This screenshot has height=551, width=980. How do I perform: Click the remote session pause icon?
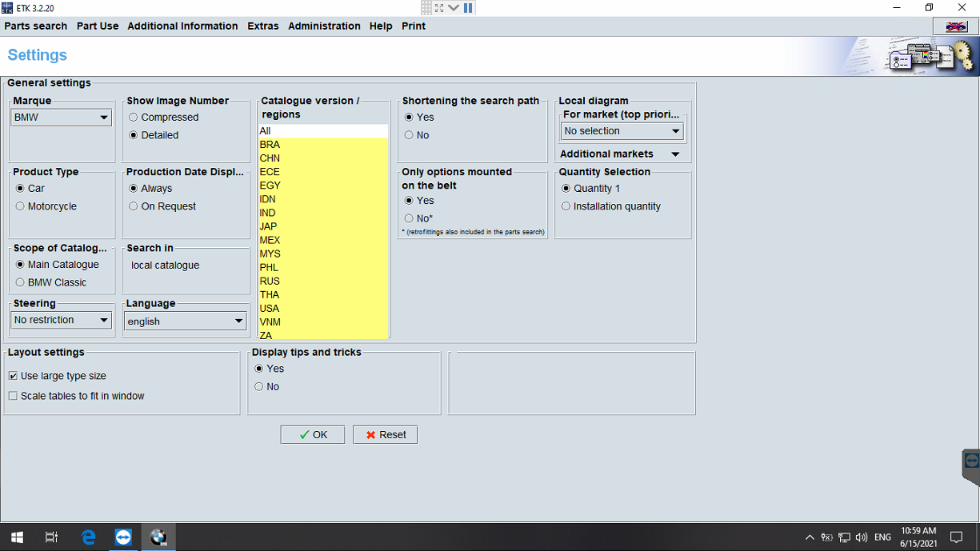468,7
